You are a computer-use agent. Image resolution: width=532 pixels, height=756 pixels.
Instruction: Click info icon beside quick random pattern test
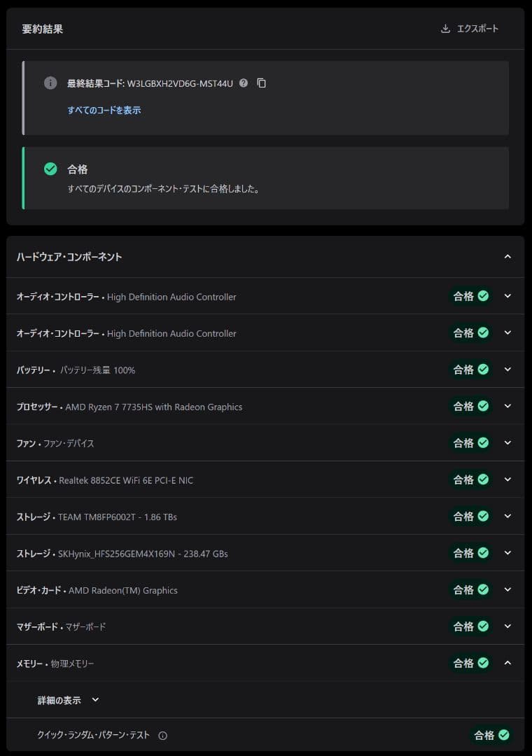(x=163, y=736)
